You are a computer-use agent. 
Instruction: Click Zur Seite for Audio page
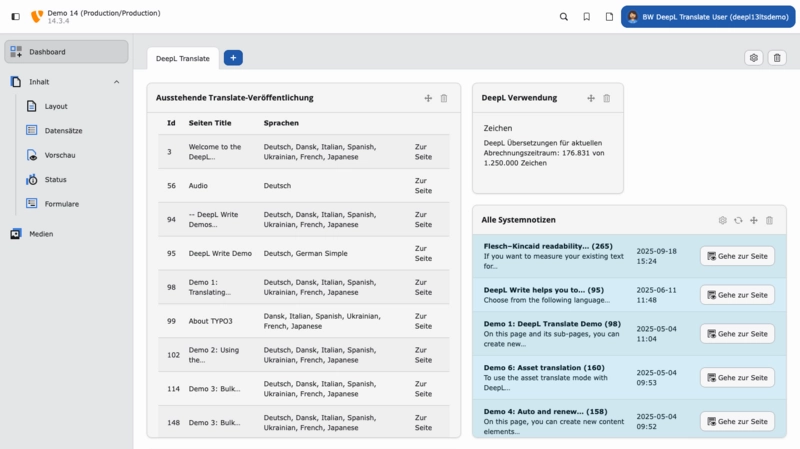(423, 186)
